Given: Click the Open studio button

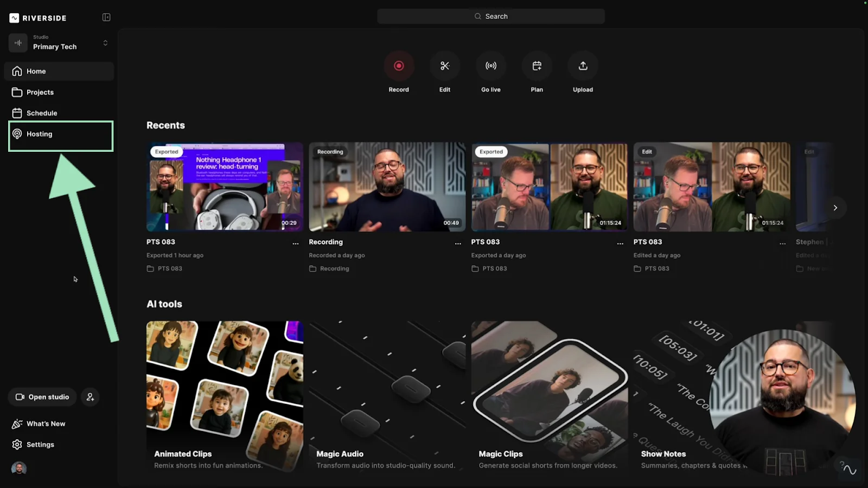Looking at the screenshot, I should 42,397.
